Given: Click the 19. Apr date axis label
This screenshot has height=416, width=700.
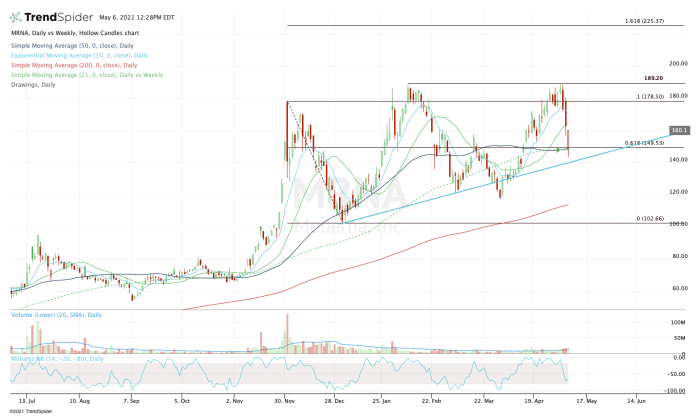Looking at the screenshot, I should (x=534, y=401).
